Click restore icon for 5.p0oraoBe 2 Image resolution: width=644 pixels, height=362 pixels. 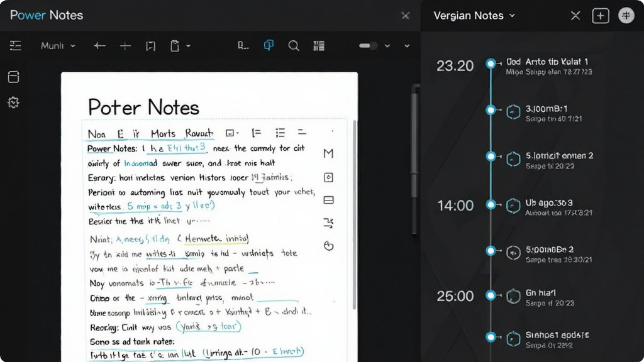513,253
